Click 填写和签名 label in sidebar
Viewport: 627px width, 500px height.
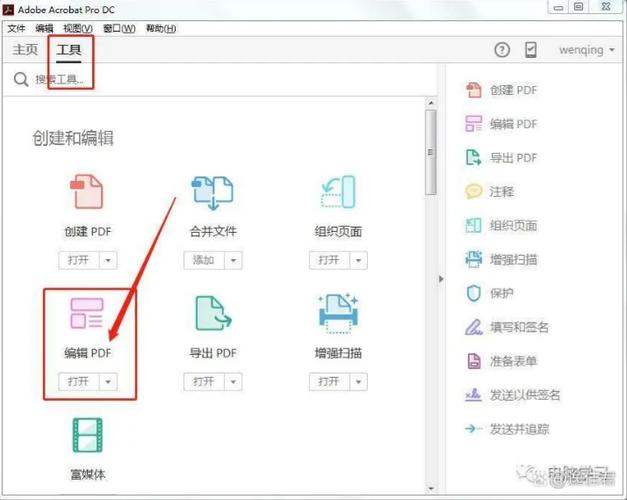(x=519, y=327)
